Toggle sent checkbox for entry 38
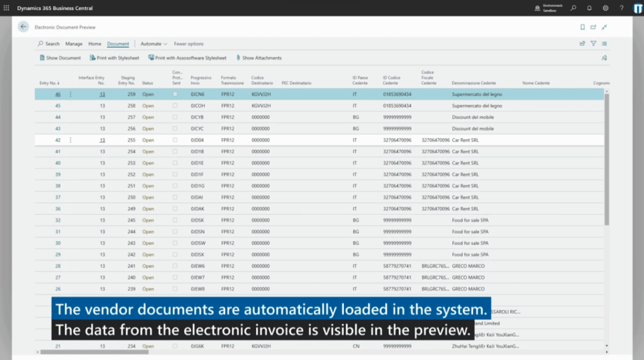The width and height of the screenshot is (644, 360). [175, 186]
